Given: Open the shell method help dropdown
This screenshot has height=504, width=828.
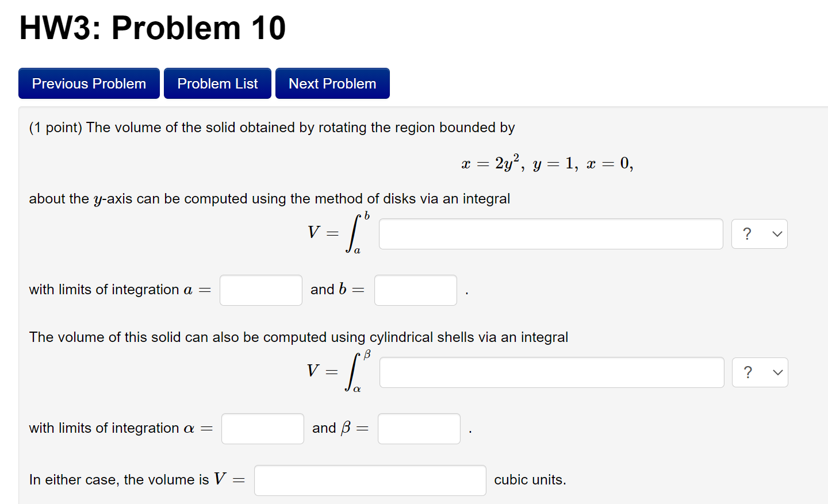Looking at the screenshot, I should click(x=760, y=372).
